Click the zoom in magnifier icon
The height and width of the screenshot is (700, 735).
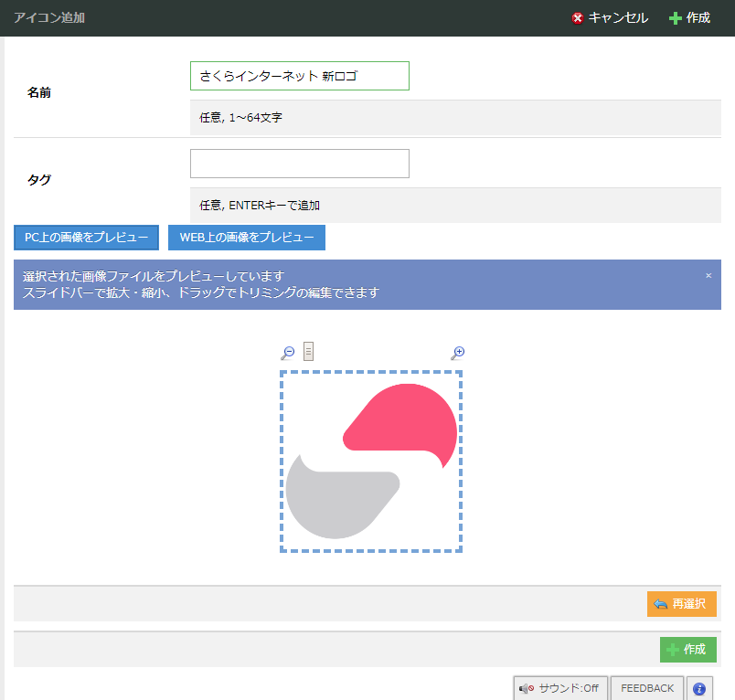coord(458,353)
